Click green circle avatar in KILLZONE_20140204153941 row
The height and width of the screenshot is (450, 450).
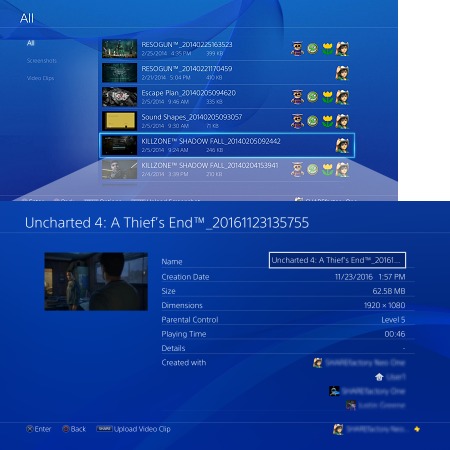[x=312, y=169]
